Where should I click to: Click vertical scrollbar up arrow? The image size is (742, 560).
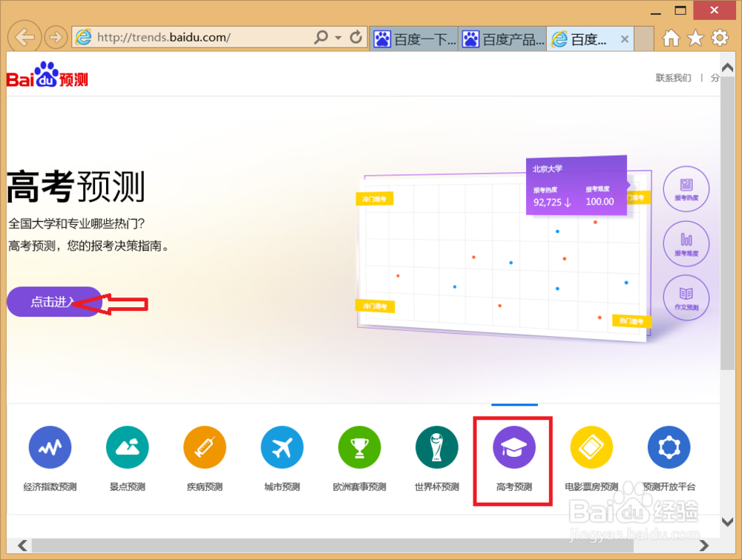pyautogui.click(x=727, y=67)
